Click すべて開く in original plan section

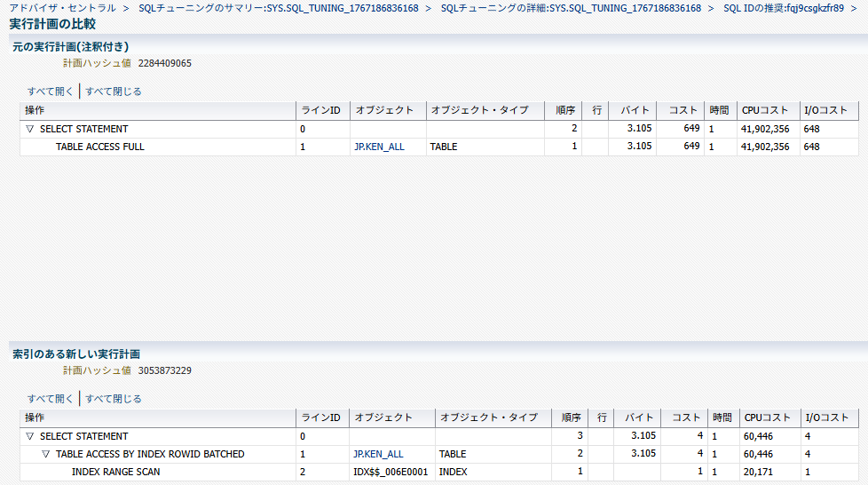pos(51,91)
